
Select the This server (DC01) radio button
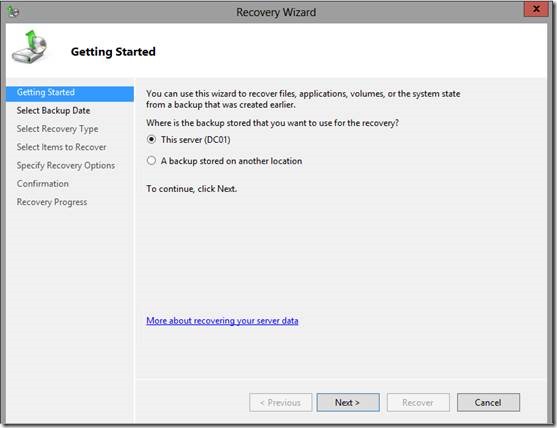point(151,140)
